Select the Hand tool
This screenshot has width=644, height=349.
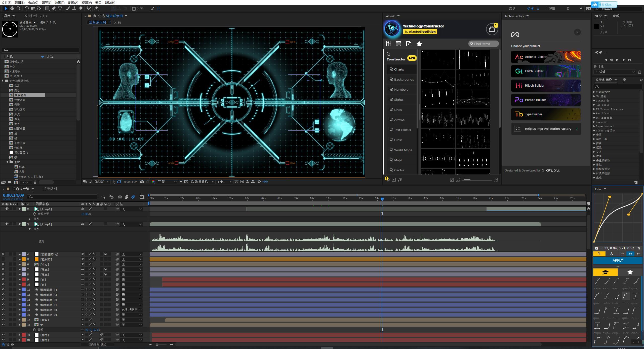point(12,9)
